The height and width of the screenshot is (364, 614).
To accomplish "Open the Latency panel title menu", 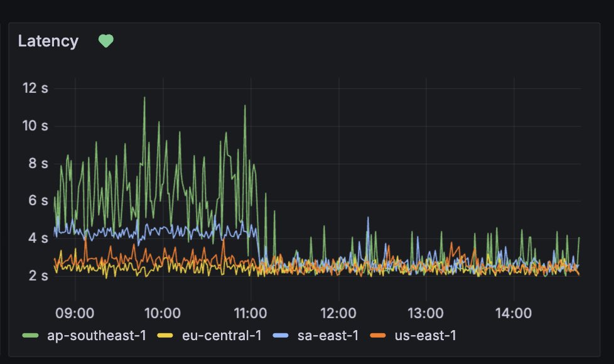I will pos(49,40).
